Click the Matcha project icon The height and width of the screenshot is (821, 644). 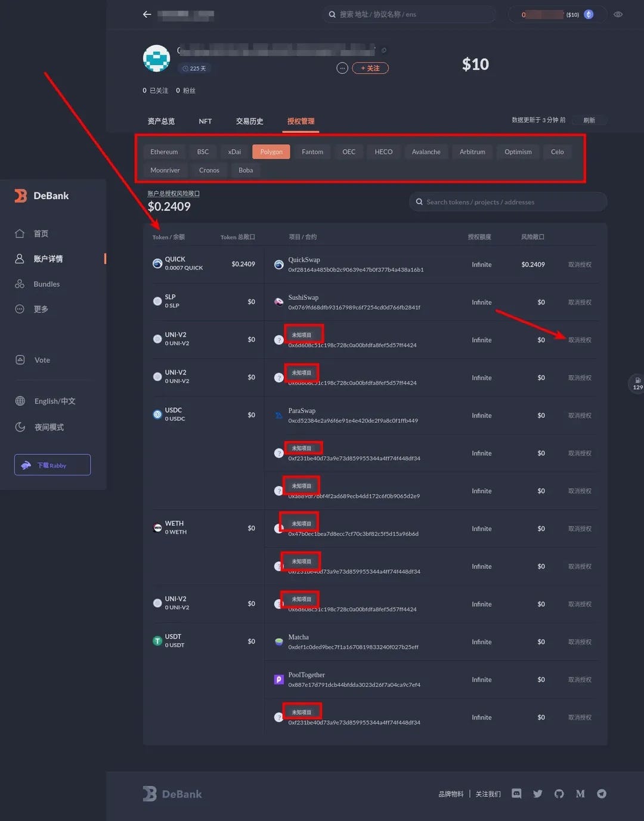point(278,642)
